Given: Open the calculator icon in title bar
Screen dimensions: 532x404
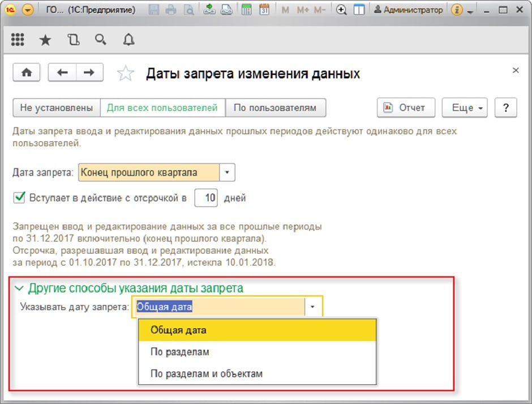Looking at the screenshot, I should (246, 10).
